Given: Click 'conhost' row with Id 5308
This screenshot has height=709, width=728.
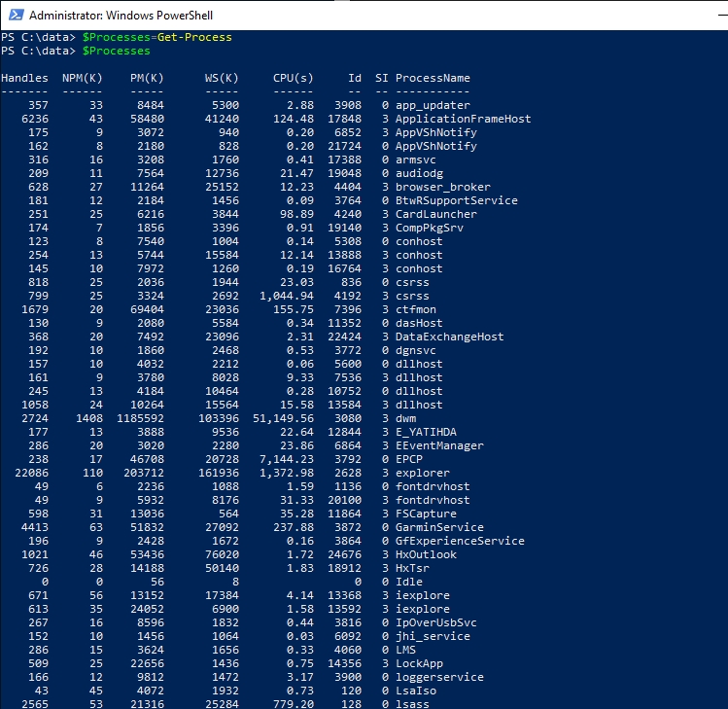Looking at the screenshot, I should [222, 241].
